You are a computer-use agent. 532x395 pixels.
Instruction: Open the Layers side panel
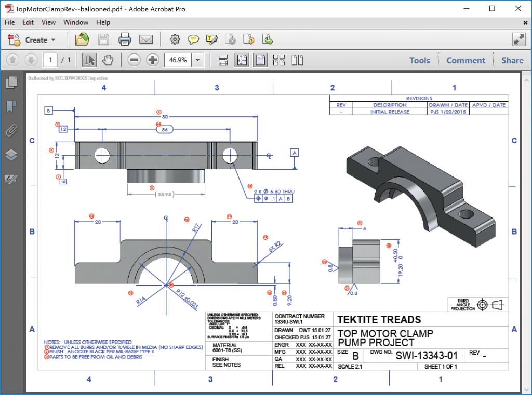[x=11, y=155]
